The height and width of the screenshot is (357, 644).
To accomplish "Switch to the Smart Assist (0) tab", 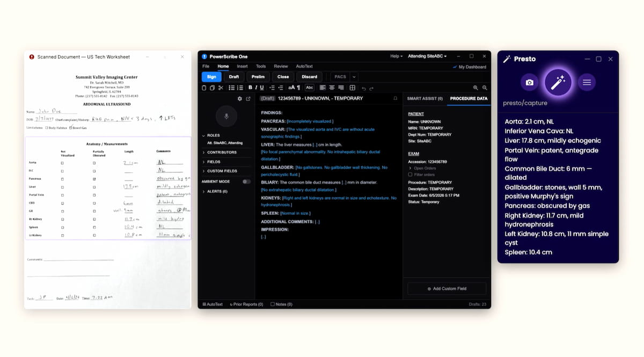I will (425, 99).
